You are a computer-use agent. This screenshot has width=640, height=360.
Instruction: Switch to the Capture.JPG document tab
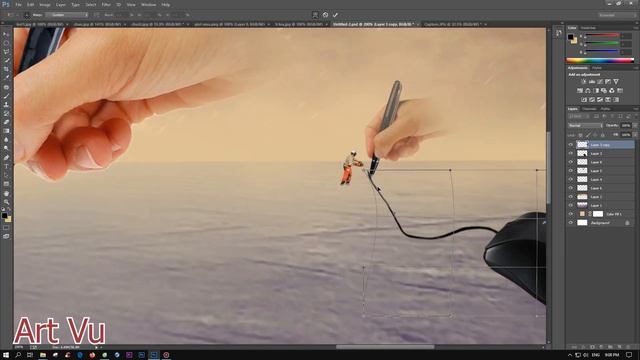pyautogui.click(x=452, y=24)
